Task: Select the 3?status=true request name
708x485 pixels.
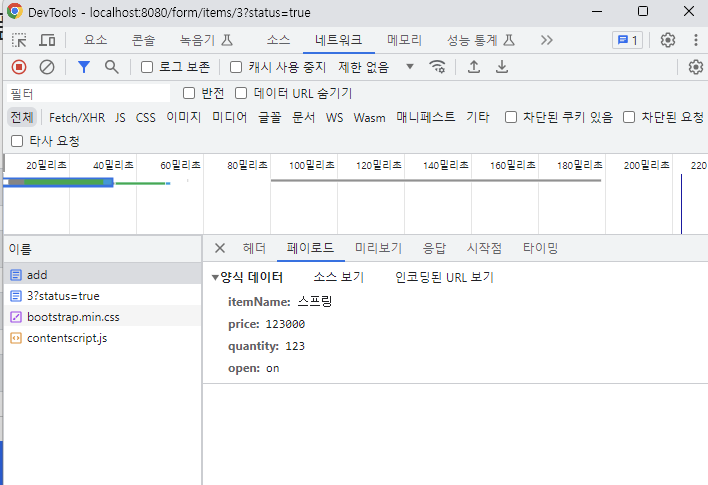Action: (63, 296)
